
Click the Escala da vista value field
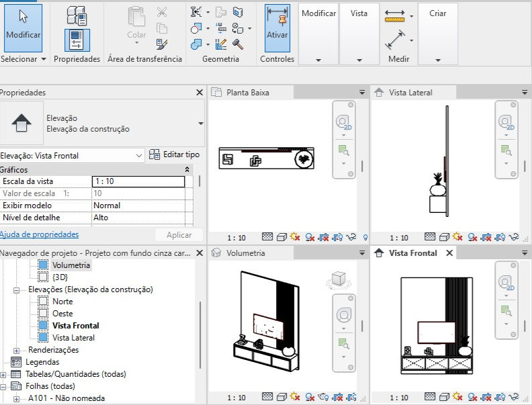(138, 181)
